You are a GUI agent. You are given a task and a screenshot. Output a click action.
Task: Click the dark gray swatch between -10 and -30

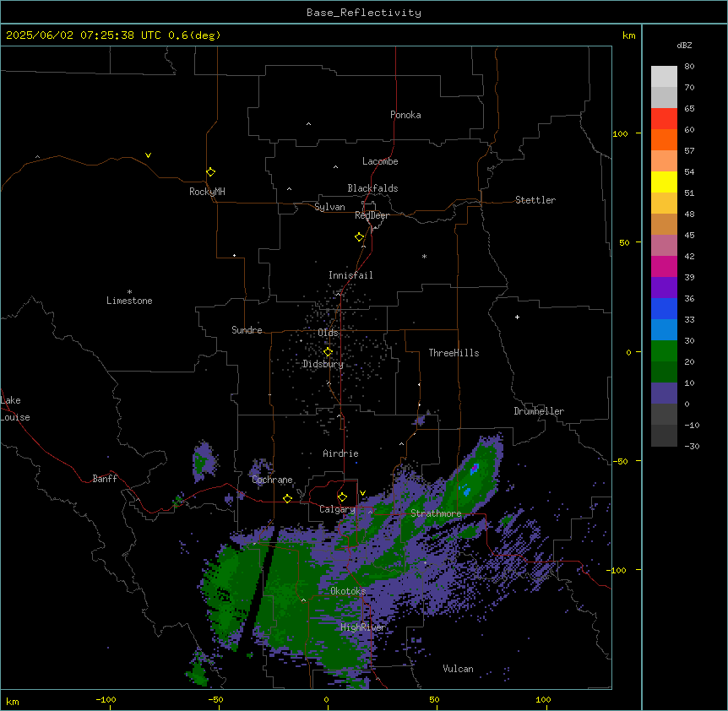[664, 436]
